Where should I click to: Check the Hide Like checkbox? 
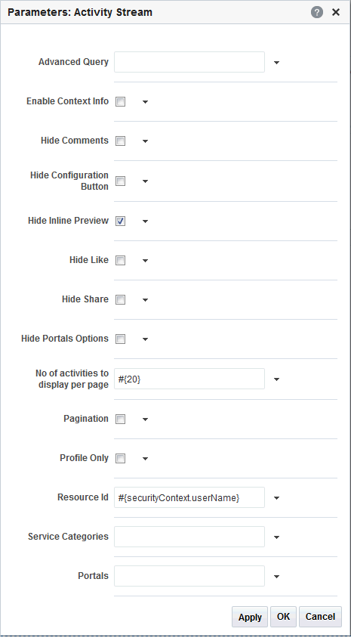pos(120,260)
